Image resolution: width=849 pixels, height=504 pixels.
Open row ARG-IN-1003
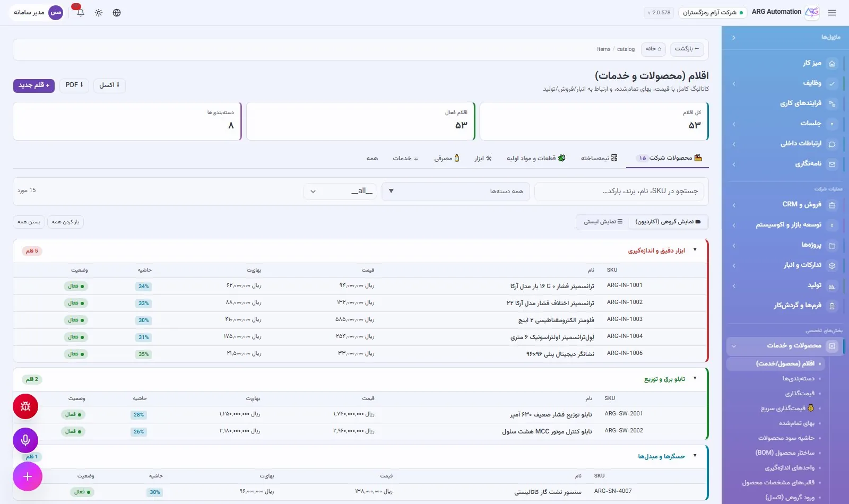360,320
